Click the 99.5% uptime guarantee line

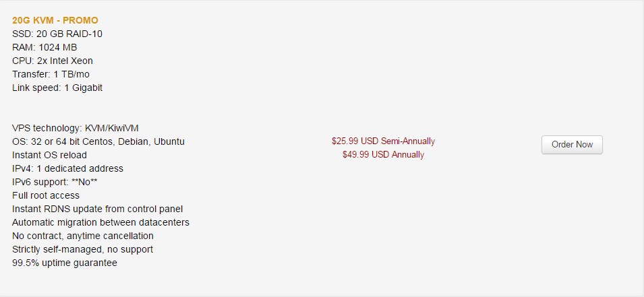[x=65, y=263]
